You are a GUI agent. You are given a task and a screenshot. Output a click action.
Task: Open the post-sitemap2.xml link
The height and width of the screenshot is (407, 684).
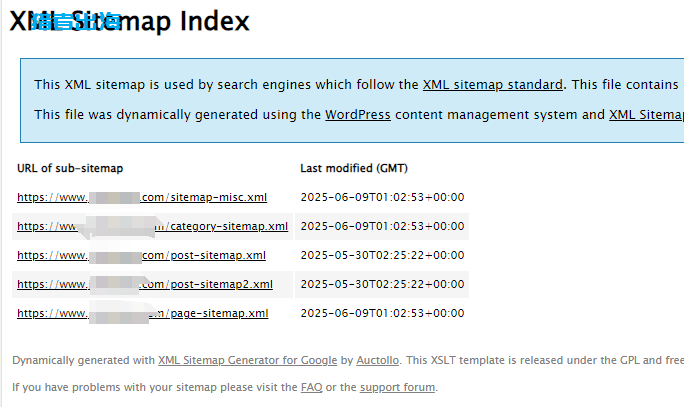145,284
